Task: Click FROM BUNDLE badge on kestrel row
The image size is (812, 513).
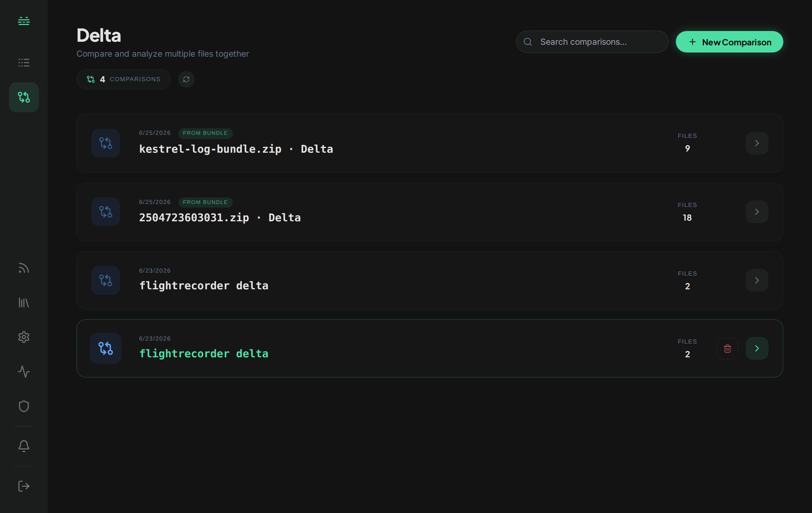Action: [205, 133]
